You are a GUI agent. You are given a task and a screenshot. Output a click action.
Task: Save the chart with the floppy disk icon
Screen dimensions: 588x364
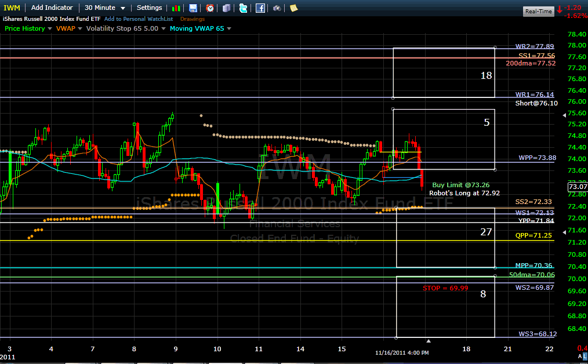(x=193, y=8)
